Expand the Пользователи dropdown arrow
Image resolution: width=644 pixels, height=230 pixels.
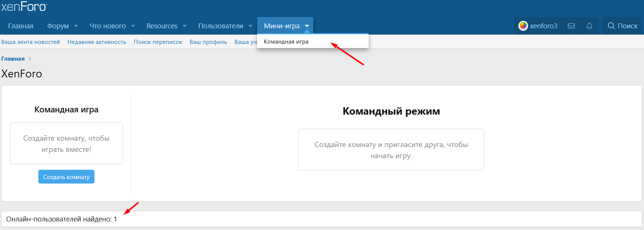coord(250,26)
